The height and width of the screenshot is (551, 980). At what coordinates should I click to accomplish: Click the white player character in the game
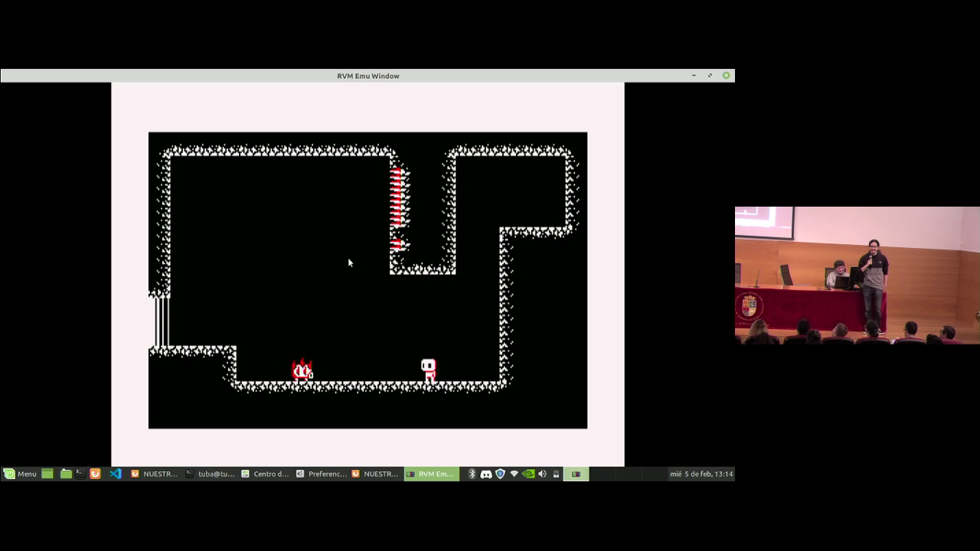[x=429, y=369]
